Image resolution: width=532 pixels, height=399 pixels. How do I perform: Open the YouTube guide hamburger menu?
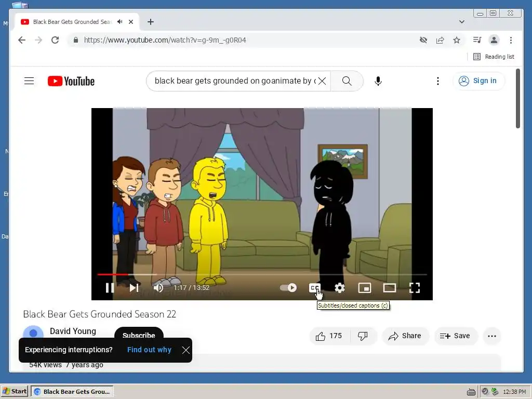click(29, 81)
